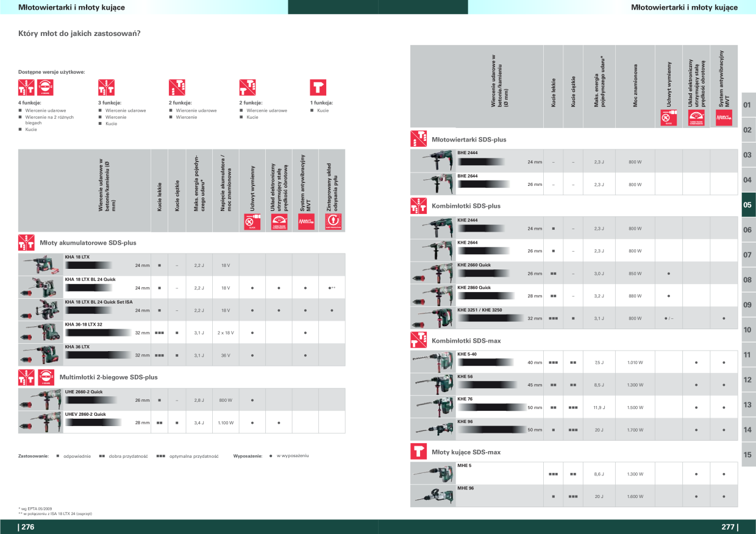756x534 pixels.
Task: Open chapter tab 03
Action: [x=747, y=155]
